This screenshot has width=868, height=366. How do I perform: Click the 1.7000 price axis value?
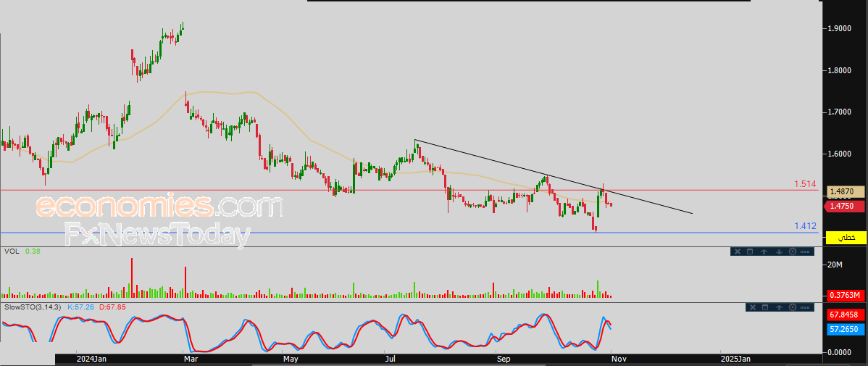pyautogui.click(x=839, y=112)
